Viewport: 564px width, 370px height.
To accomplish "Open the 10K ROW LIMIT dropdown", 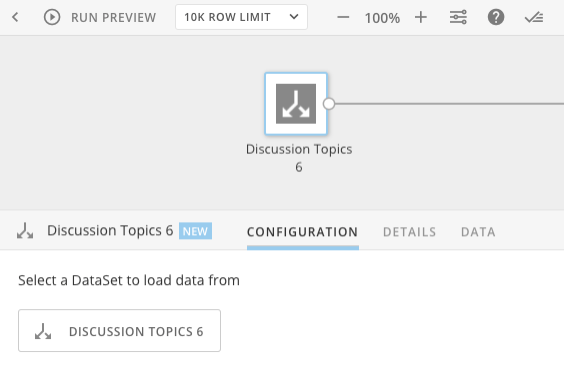I will pos(241,17).
